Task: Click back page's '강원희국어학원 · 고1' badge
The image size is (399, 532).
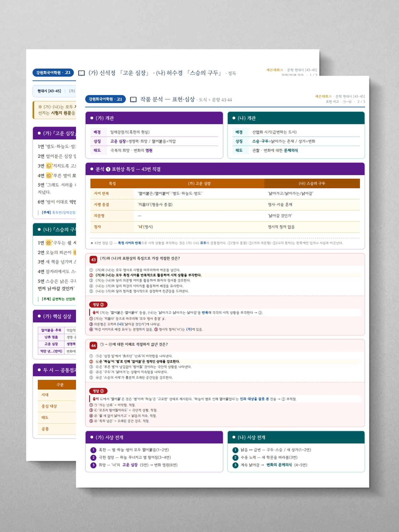Action: pos(53,73)
